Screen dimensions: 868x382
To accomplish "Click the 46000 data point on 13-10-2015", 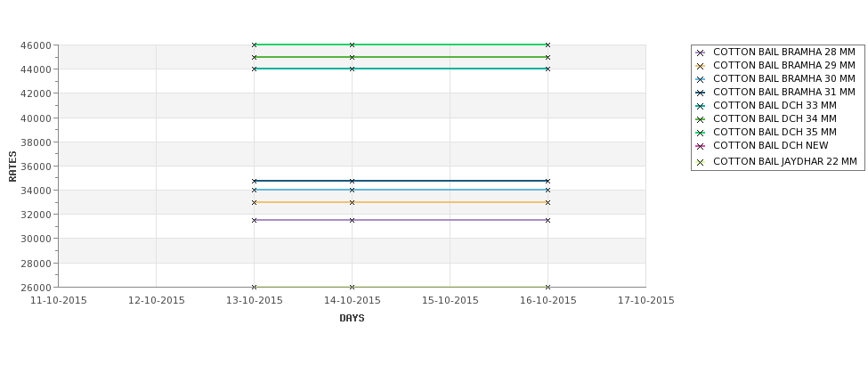I will [254, 45].
